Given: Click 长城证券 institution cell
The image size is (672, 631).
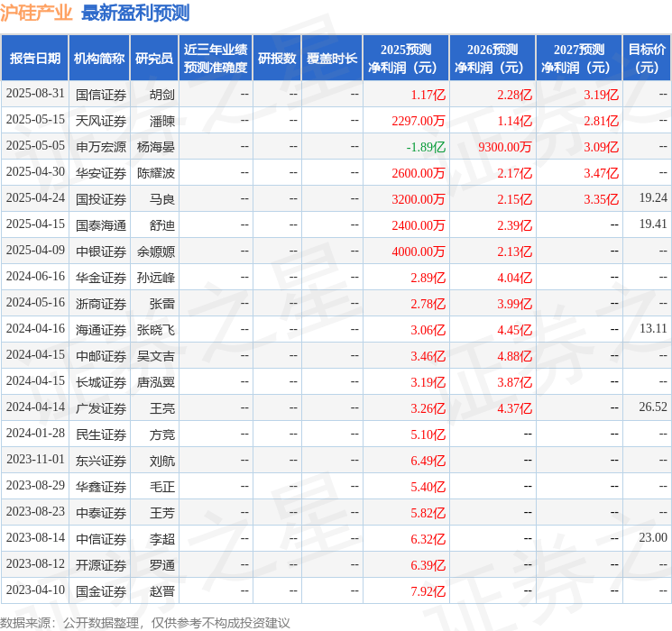Looking at the screenshot, I should pyautogui.click(x=101, y=382).
